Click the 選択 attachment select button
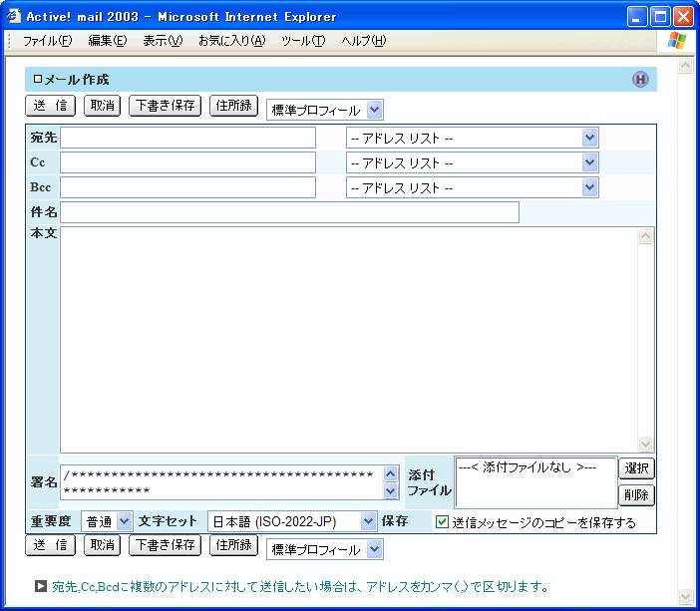This screenshot has width=700, height=611. 636,468
